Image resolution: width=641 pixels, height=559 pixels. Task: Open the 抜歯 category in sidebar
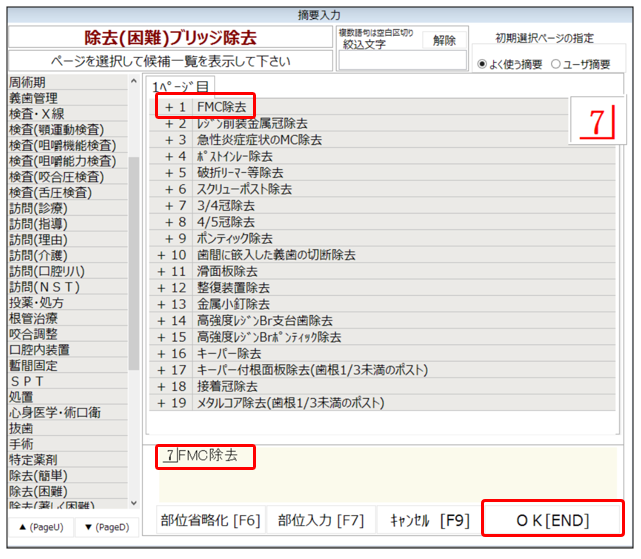[x=27, y=428]
